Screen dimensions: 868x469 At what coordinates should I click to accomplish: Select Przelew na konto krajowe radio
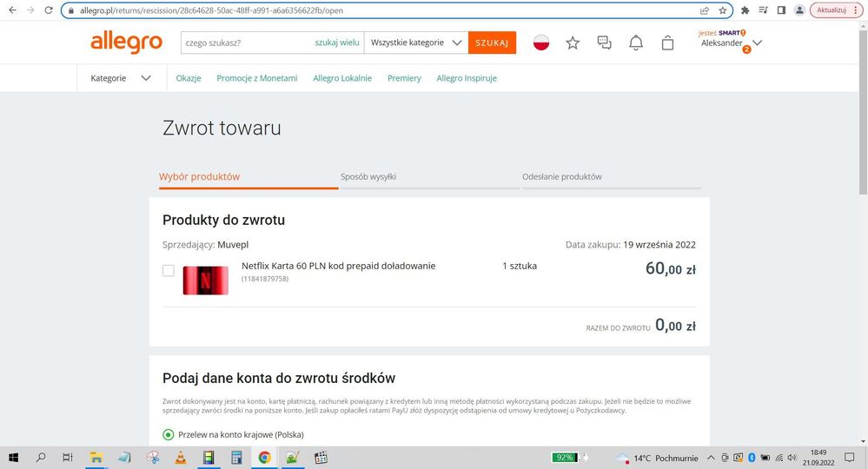click(169, 435)
